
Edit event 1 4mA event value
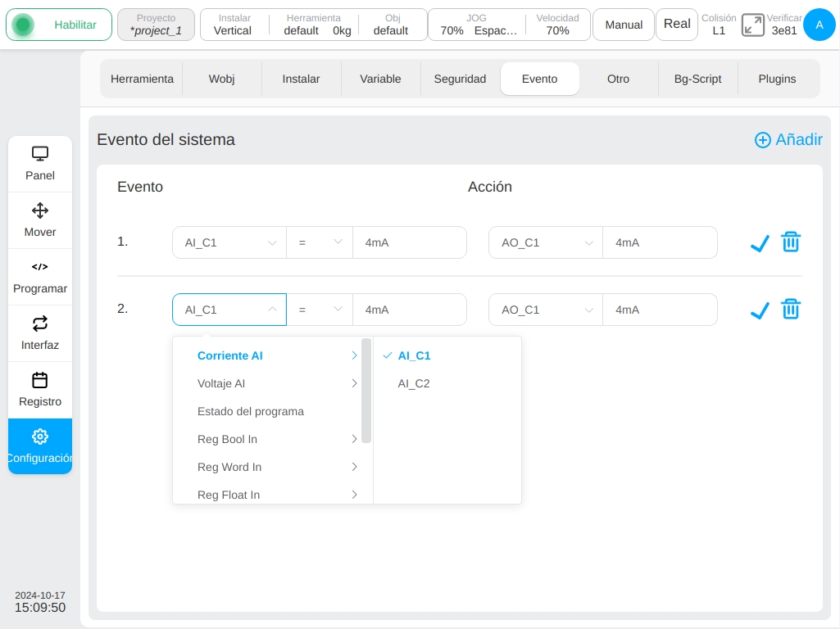pyautogui.click(x=410, y=242)
